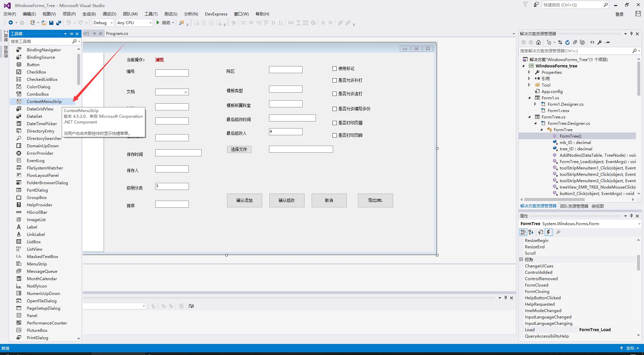Click the wrench Properties icon in Solution Explorer toolbar
The width and height of the screenshot is (644, 355).
pyautogui.click(x=600, y=42)
